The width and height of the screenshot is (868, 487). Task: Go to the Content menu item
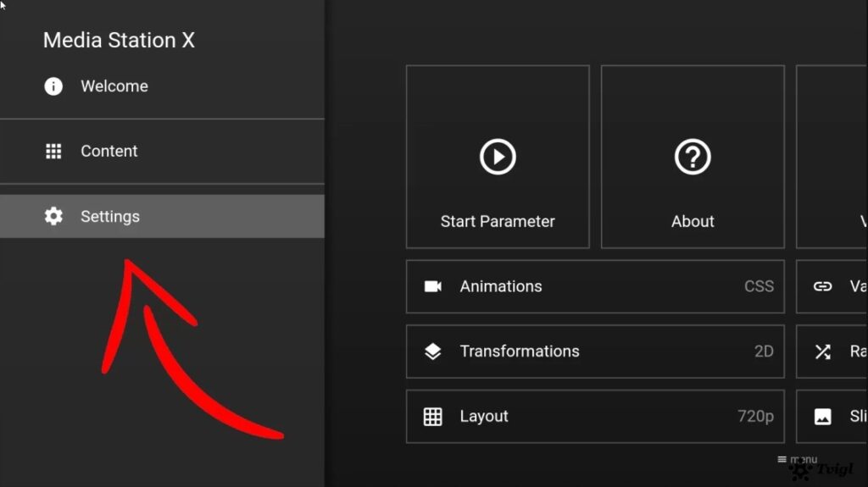pyautogui.click(x=109, y=152)
